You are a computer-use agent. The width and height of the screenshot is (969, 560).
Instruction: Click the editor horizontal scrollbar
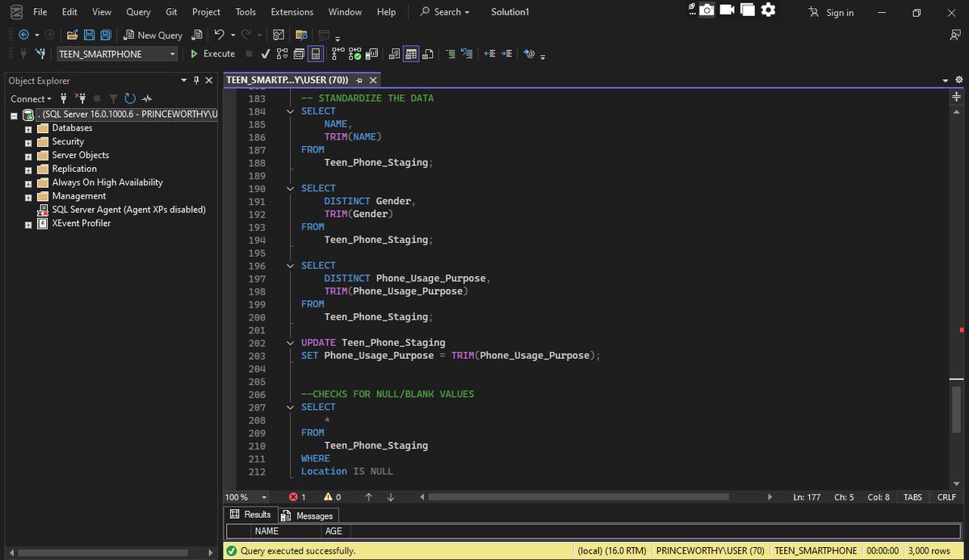coord(578,497)
